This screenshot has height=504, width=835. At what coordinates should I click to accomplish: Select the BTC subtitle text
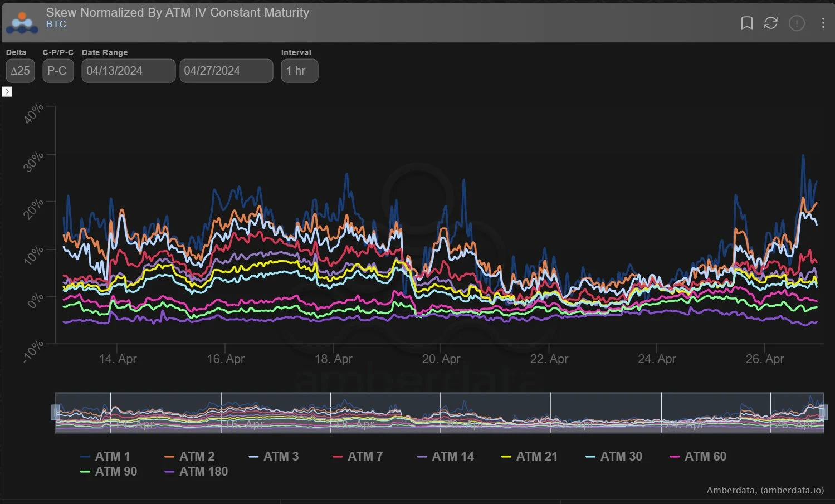click(56, 25)
